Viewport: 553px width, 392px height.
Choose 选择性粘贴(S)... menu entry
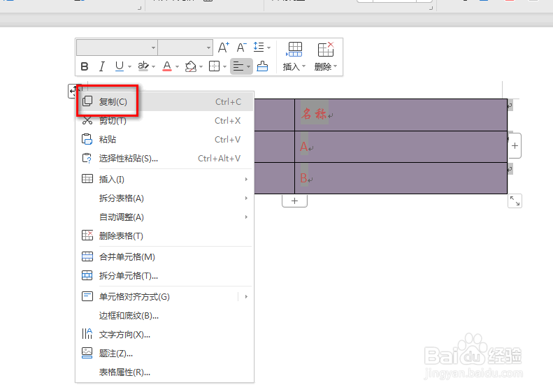165,159
